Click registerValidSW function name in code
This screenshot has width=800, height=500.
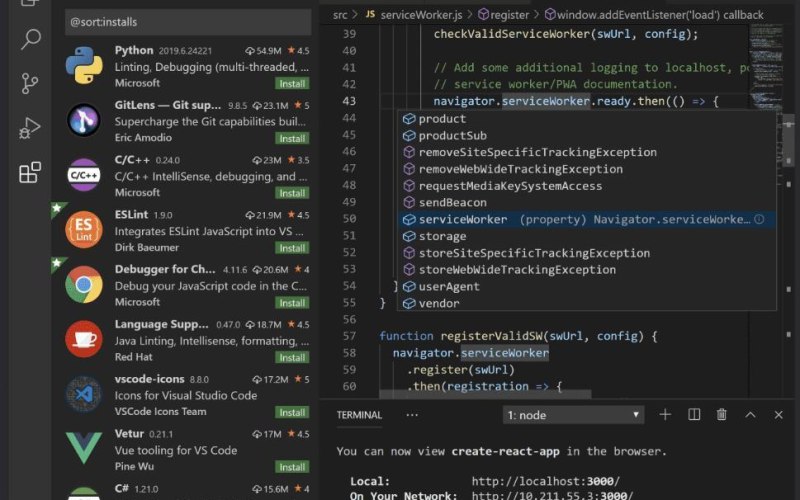tap(491, 336)
